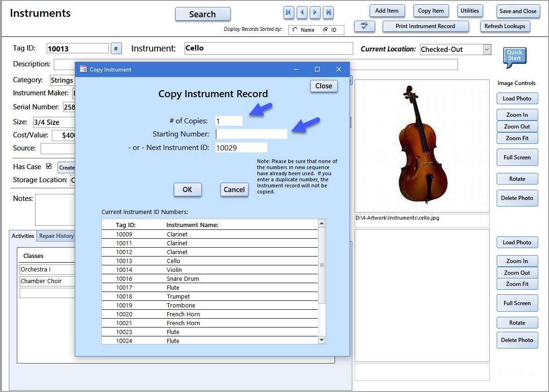Cancel the Copy Instrument dialog
This screenshot has height=392, width=549.
coord(234,189)
